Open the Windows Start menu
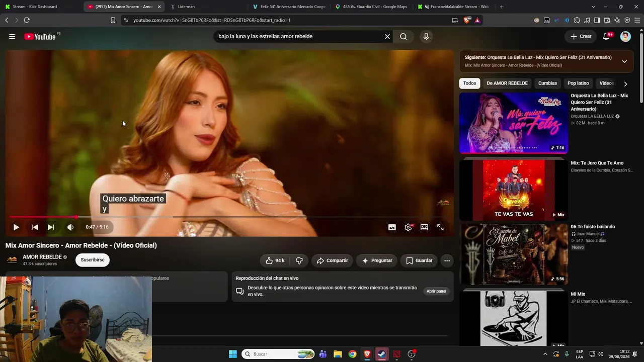The width and height of the screenshot is (644, 362). point(233,354)
